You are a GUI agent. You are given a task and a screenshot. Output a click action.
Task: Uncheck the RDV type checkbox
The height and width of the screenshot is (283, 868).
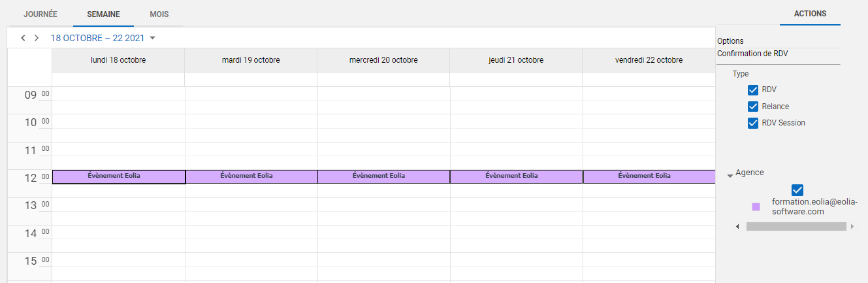[752, 90]
